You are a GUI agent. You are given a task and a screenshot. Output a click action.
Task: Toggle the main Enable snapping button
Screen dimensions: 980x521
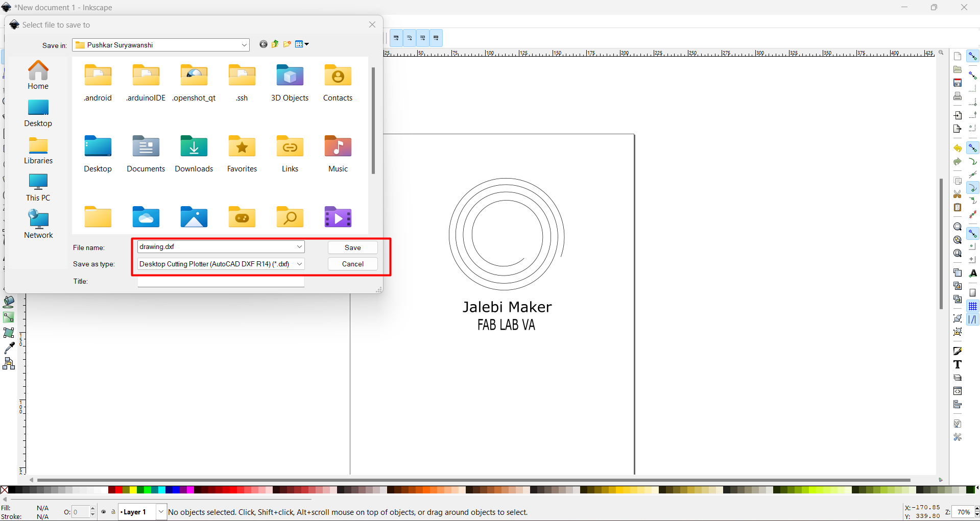coord(973,56)
